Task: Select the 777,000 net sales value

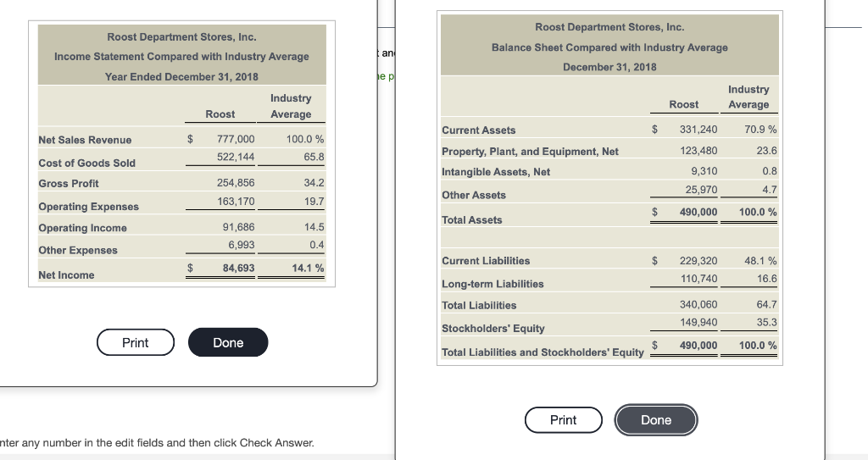Action: (236, 139)
